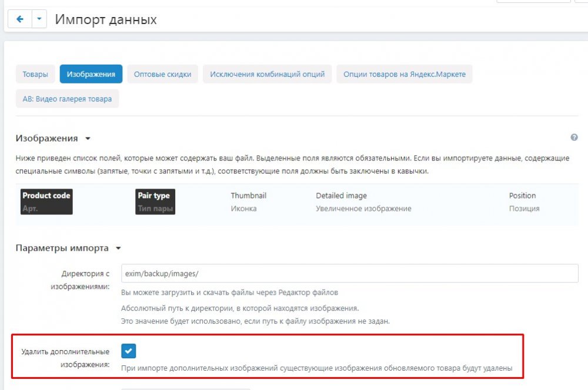Collapse the Изображения section heading
Viewport: 588px width, 390px height.
(53, 139)
